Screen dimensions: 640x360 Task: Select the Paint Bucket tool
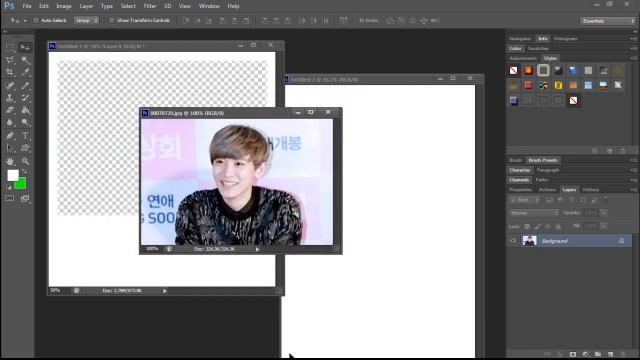25,110
